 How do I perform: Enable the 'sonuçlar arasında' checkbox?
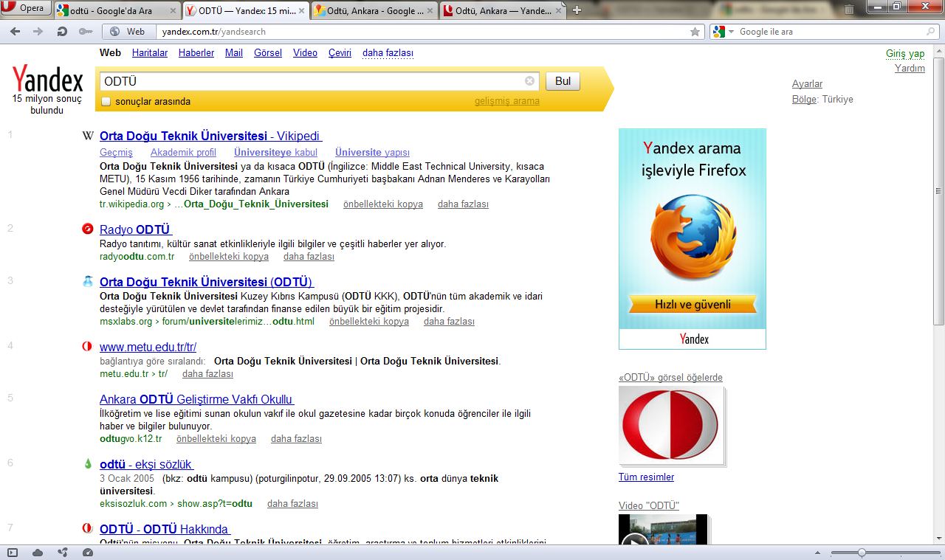coord(106,101)
